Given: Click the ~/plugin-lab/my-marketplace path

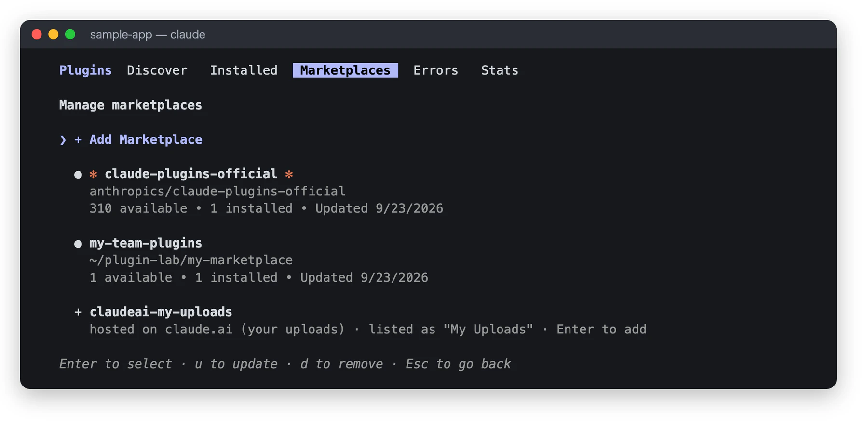Looking at the screenshot, I should coord(191,261).
